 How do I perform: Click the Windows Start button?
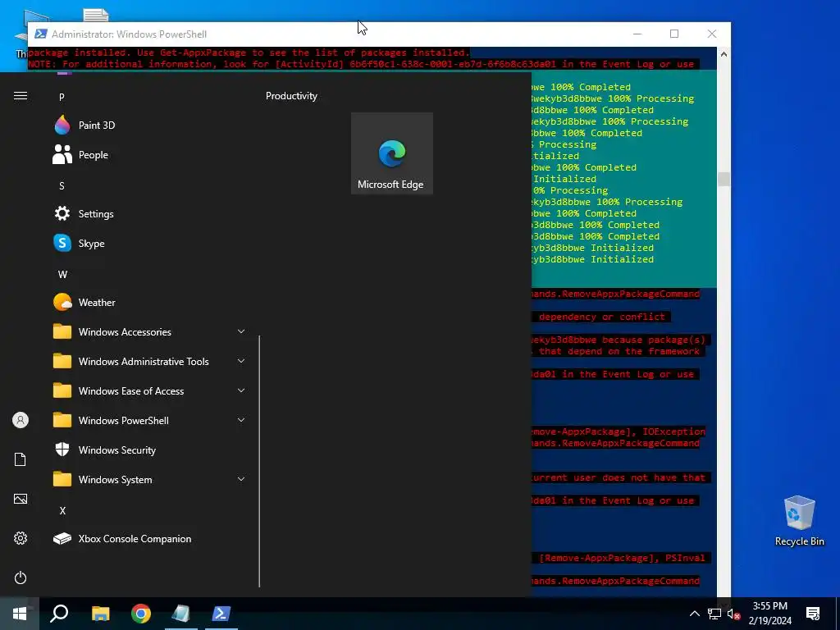pyautogui.click(x=20, y=614)
